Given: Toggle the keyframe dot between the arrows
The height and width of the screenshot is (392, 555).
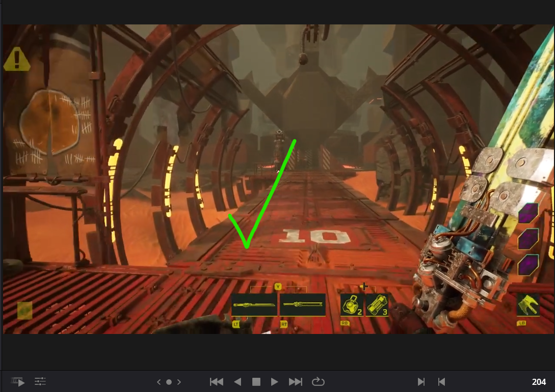Looking at the screenshot, I should point(169,382).
